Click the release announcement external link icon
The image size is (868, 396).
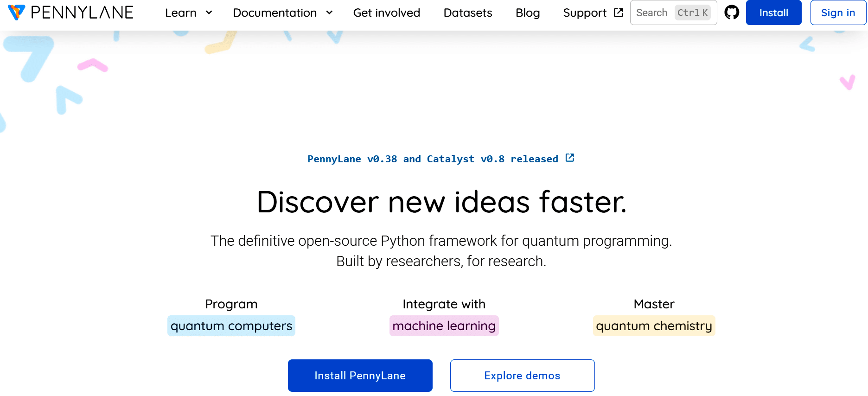pos(570,158)
